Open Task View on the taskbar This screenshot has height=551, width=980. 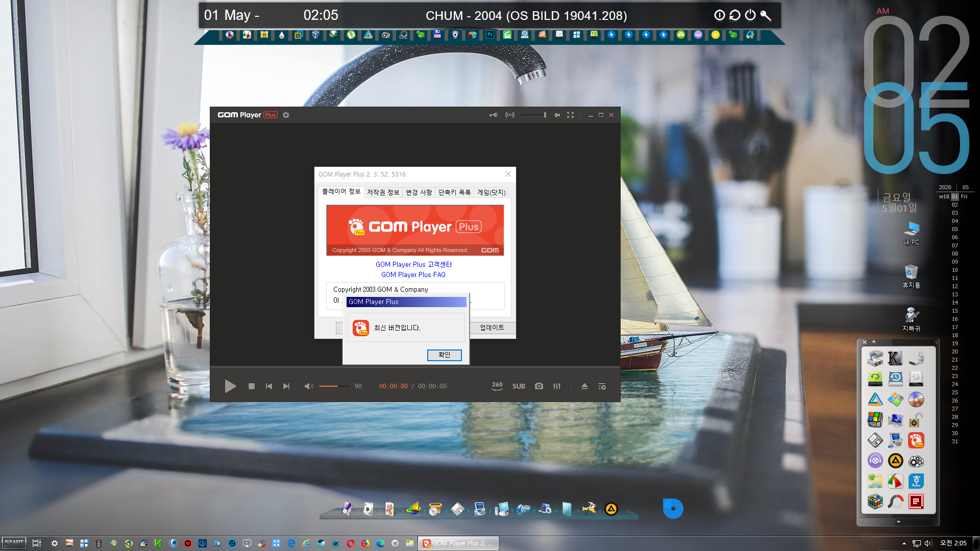coord(37,543)
